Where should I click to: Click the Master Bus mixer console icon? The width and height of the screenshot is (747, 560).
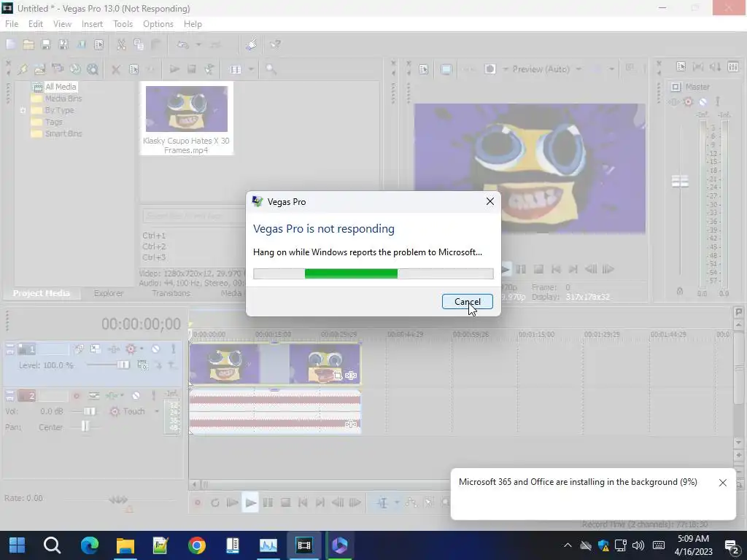click(733, 67)
